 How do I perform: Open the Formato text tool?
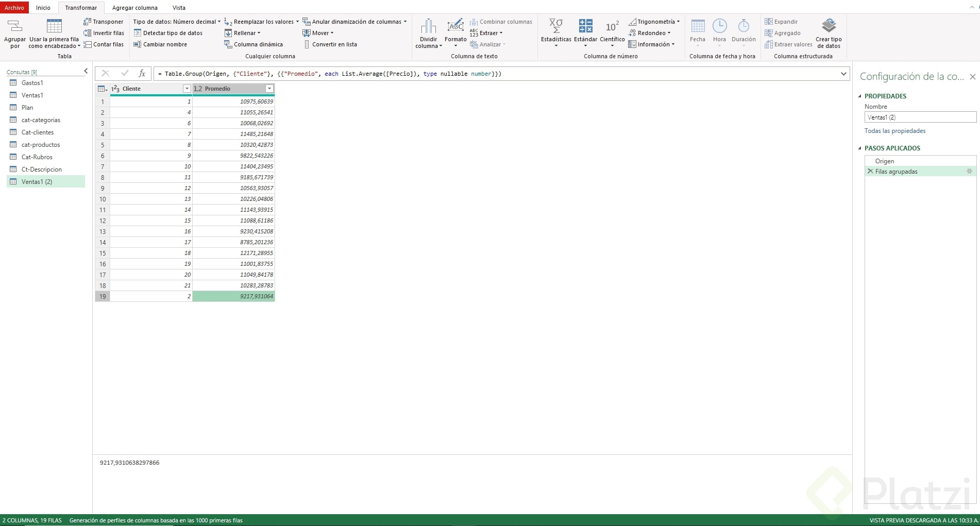pyautogui.click(x=455, y=34)
